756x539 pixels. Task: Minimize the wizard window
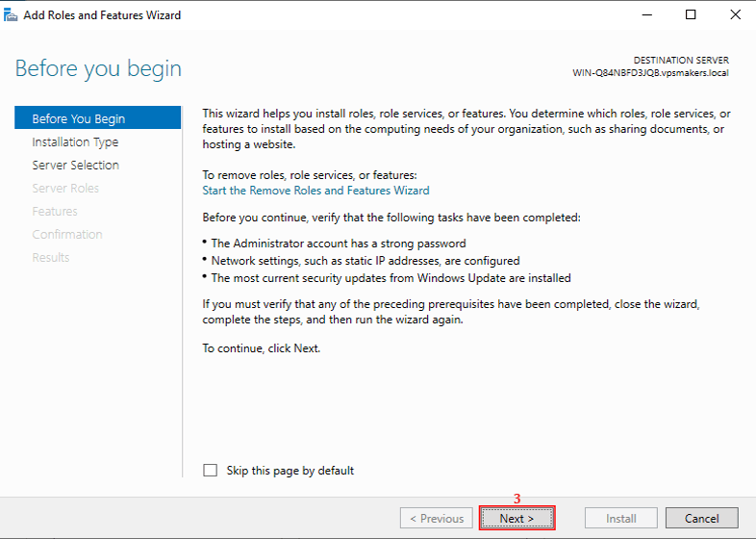647,15
